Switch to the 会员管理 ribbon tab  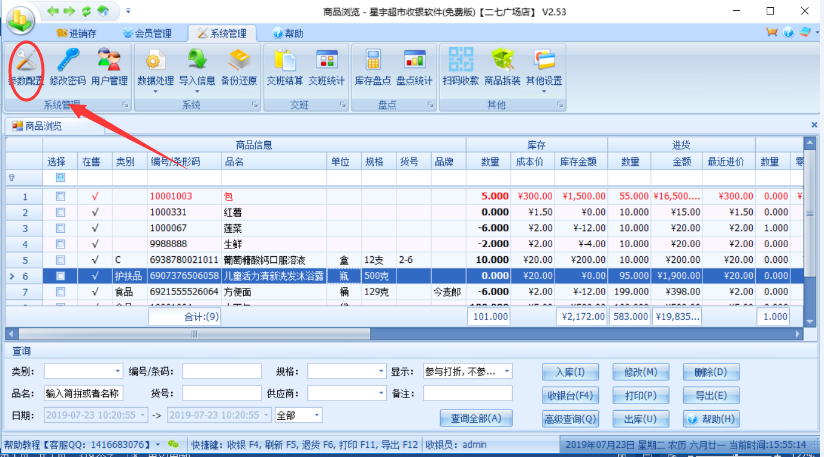(x=148, y=33)
